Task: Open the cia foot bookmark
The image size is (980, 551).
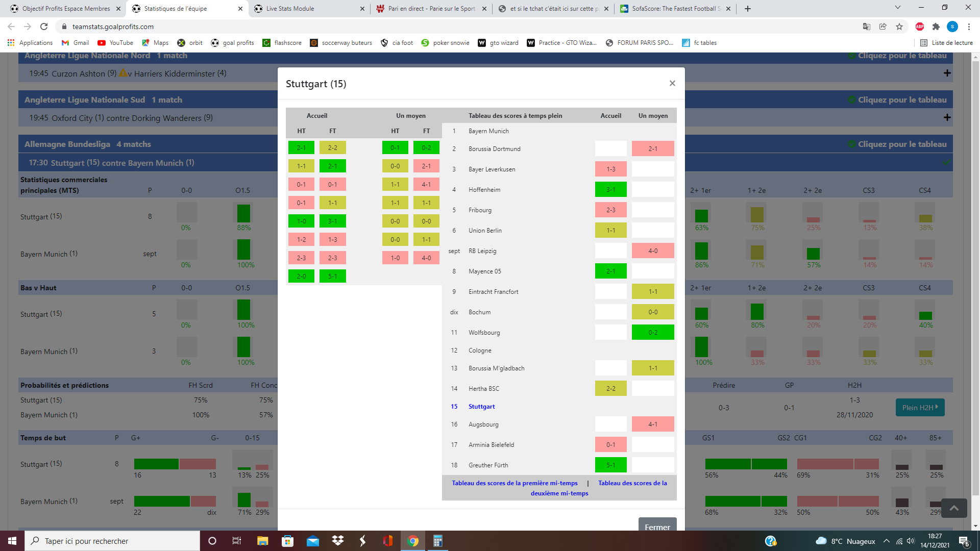Action: click(397, 43)
